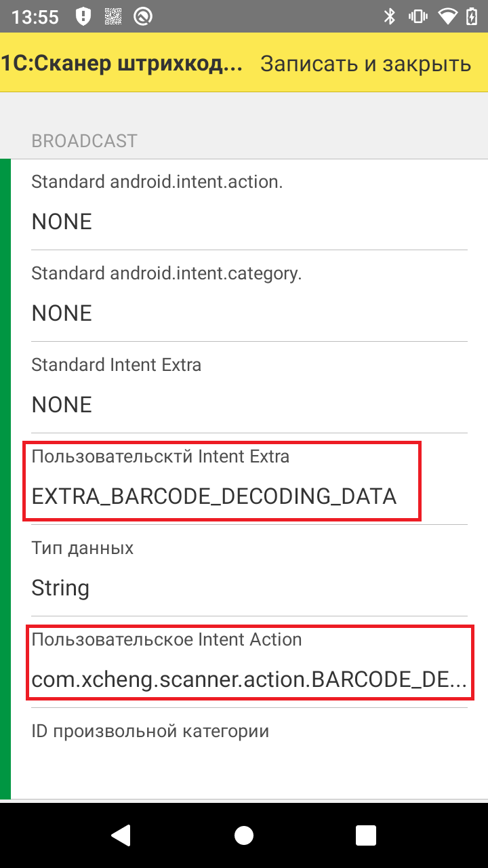The height and width of the screenshot is (868, 488).
Task: Tap the clock time in status bar
Action: tap(35, 17)
